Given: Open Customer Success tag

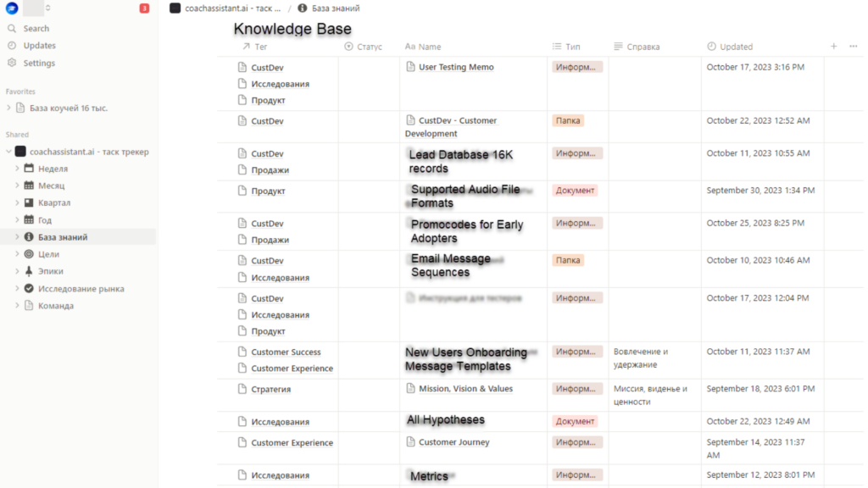Looking at the screenshot, I should [286, 352].
